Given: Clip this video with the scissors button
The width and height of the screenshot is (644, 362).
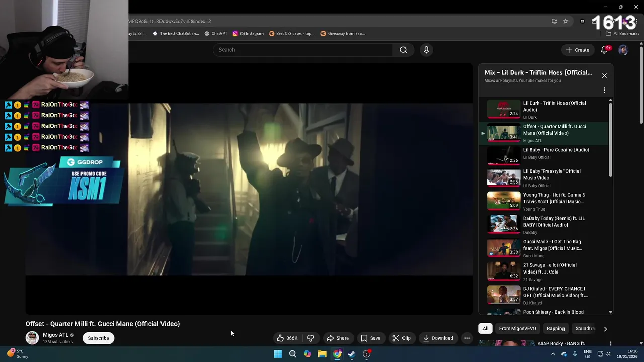Looking at the screenshot, I should 401,338.
